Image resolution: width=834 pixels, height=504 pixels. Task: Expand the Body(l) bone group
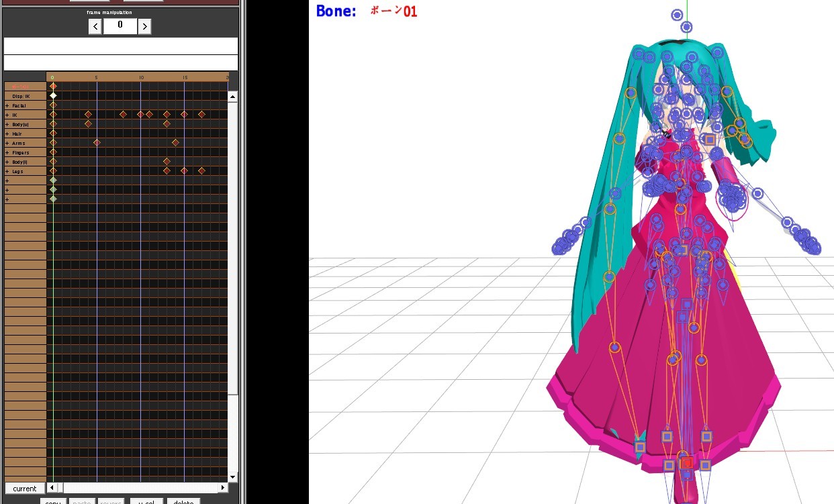(x=7, y=162)
